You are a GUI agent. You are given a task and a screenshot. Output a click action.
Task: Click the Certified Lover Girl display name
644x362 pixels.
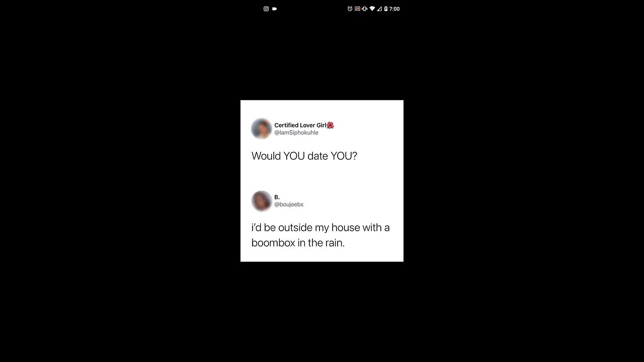(x=300, y=125)
